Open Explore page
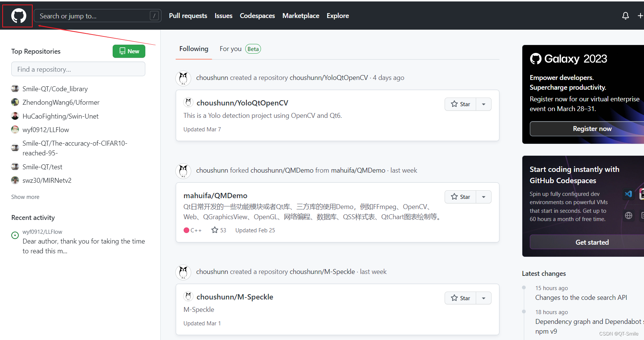644x340 pixels. point(338,16)
